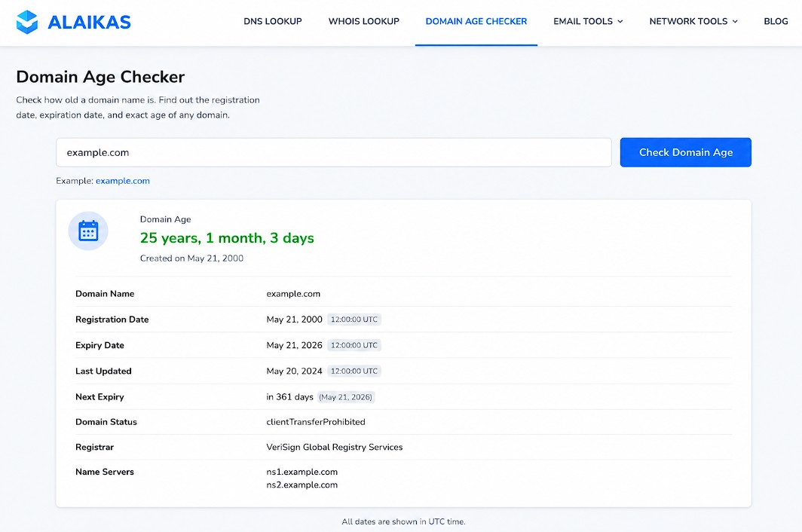This screenshot has width=802, height=532.
Task: Click the Name Servers row label
Action: 104,472
